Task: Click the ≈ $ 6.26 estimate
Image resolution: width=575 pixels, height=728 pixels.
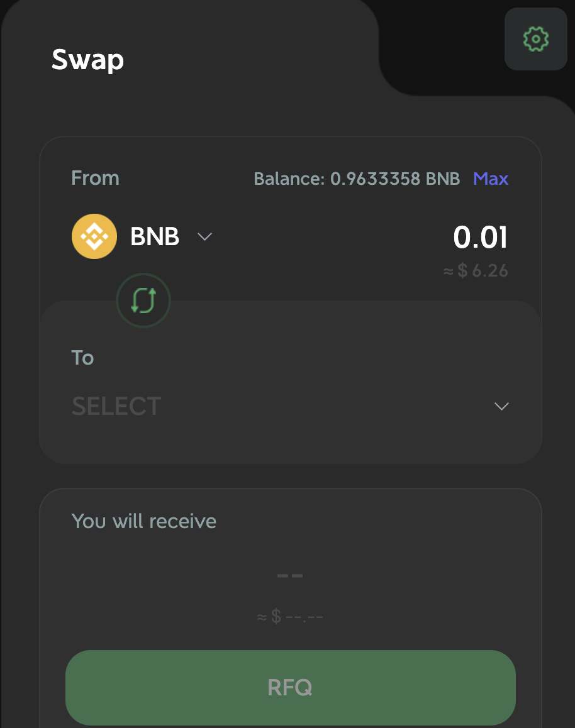Action: click(x=476, y=271)
